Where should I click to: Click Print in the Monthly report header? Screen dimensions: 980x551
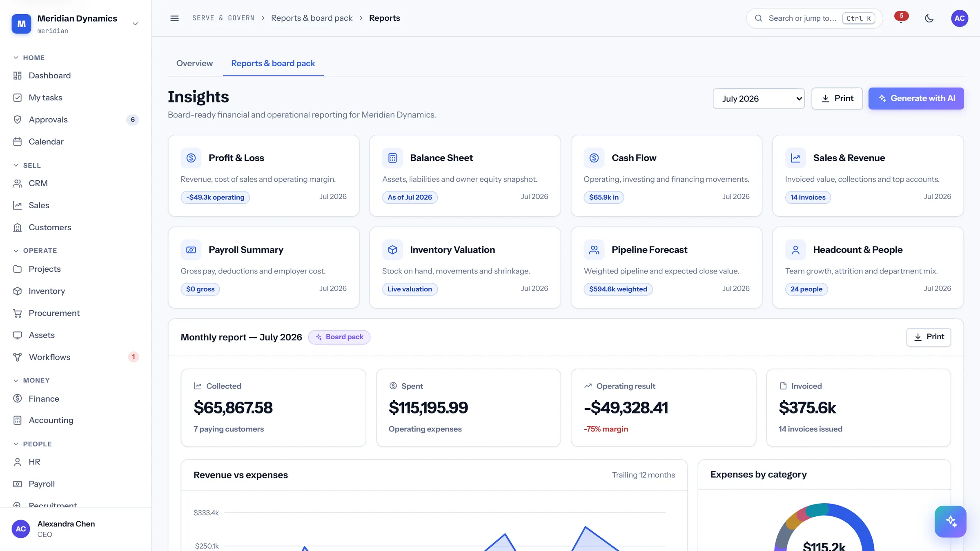[929, 337]
